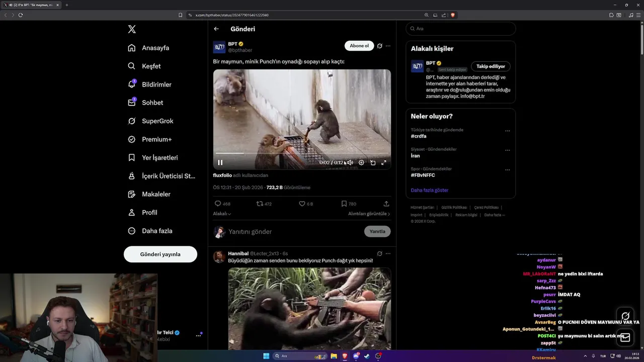
Task: Mute the tab via the speaker icon
Action: point(11,5)
